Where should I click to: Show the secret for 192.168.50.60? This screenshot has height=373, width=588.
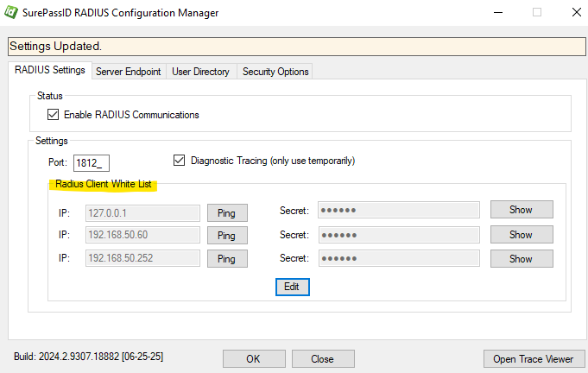pyautogui.click(x=522, y=235)
